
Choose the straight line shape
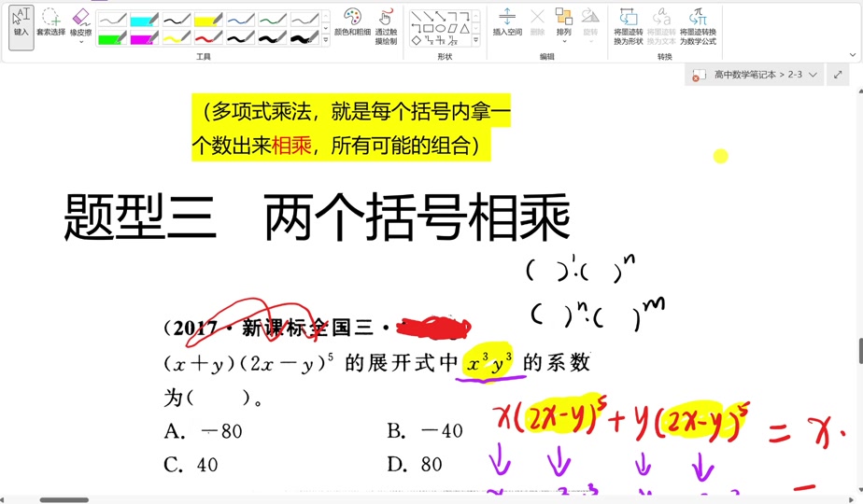point(417,16)
